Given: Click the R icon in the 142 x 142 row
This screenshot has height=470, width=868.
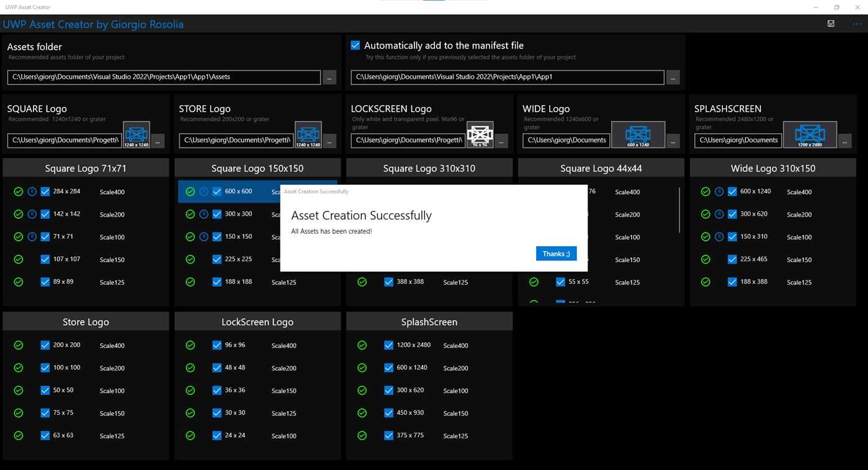Looking at the screenshot, I should [32, 214].
